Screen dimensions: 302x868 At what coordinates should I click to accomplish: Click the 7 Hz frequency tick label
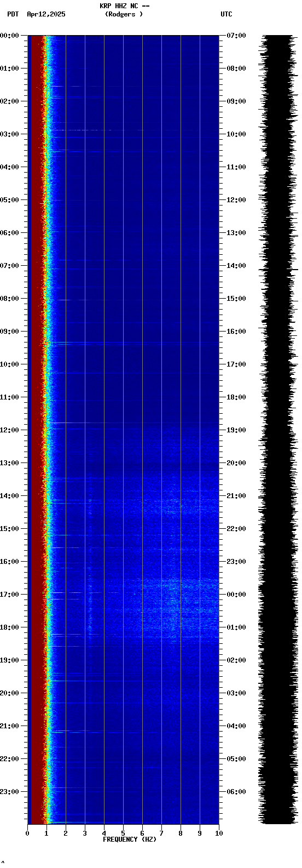(161, 833)
